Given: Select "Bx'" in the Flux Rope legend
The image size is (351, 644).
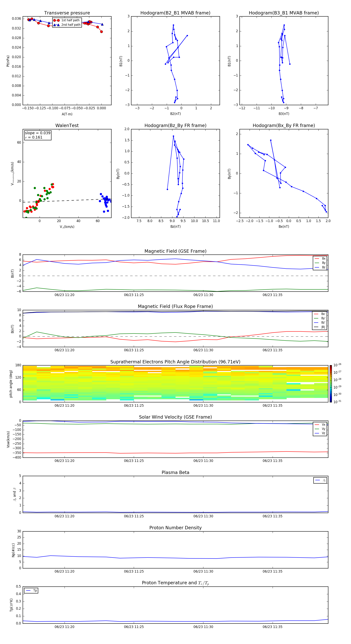Looking at the screenshot, I should pyautogui.click(x=320, y=314).
